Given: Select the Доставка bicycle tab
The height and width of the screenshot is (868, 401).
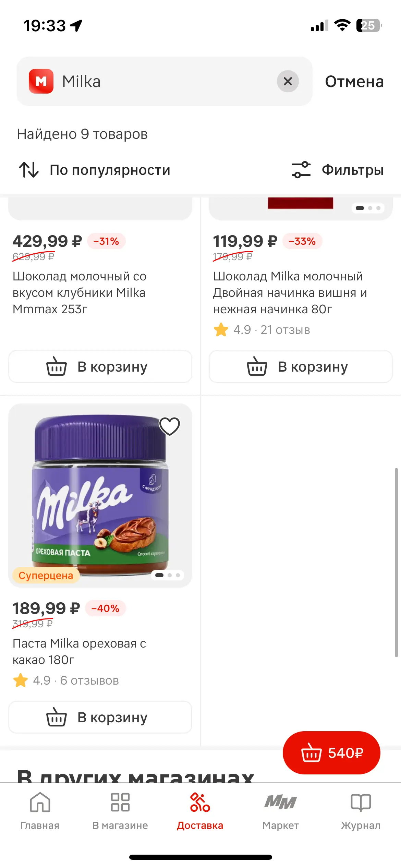Looking at the screenshot, I should click(x=200, y=811).
